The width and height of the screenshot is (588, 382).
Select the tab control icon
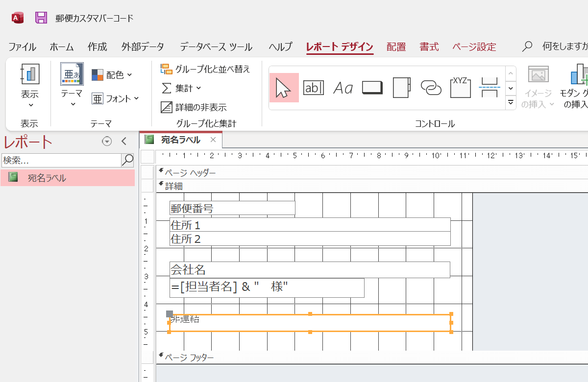pos(401,87)
